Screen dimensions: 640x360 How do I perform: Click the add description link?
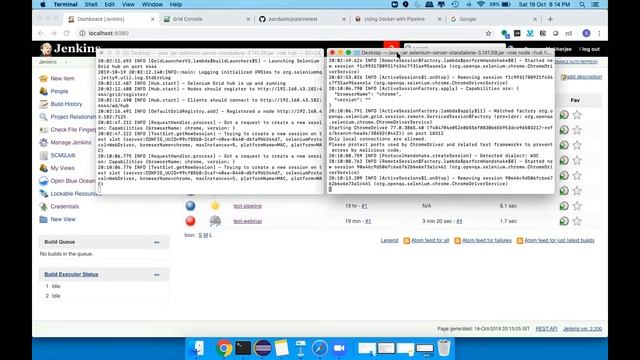(x=584, y=77)
